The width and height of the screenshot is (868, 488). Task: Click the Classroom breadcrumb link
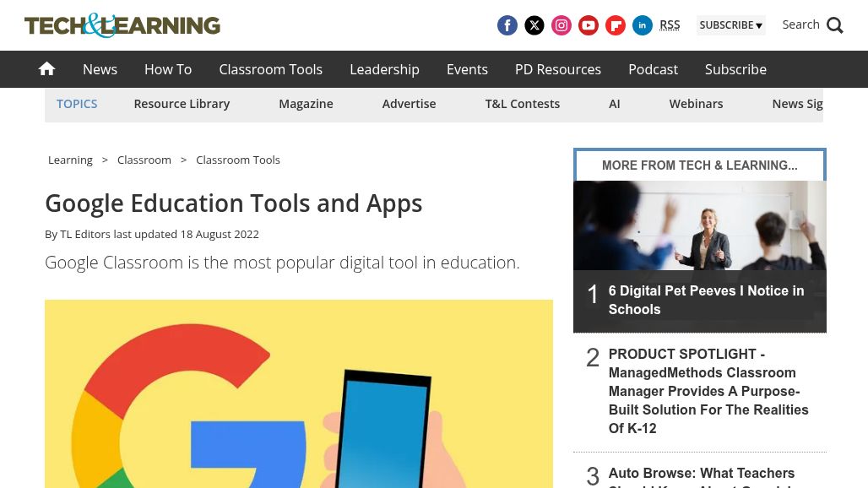tap(144, 160)
